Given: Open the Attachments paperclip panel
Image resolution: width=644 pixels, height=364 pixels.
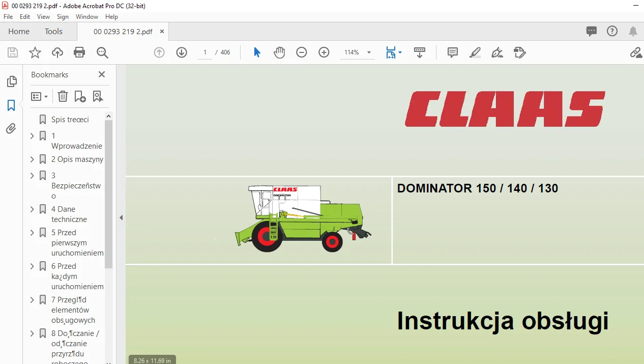Looking at the screenshot, I should pyautogui.click(x=11, y=129).
